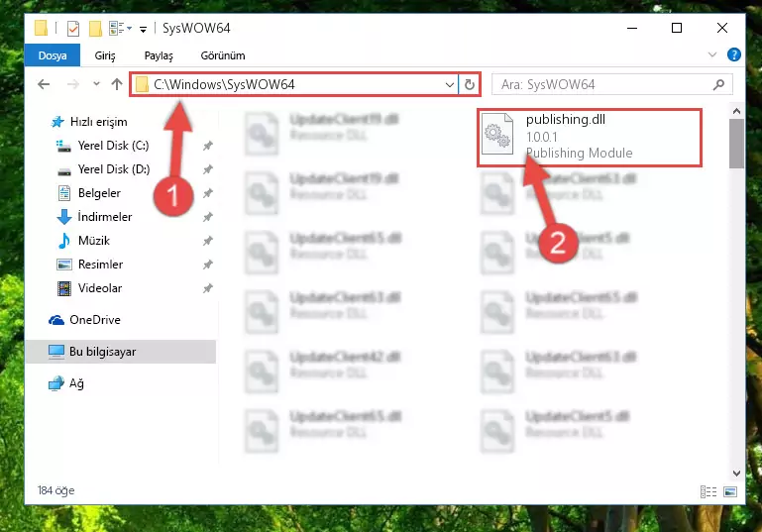The height and width of the screenshot is (532, 762).
Task: Go up one folder level
Action: tap(117, 84)
